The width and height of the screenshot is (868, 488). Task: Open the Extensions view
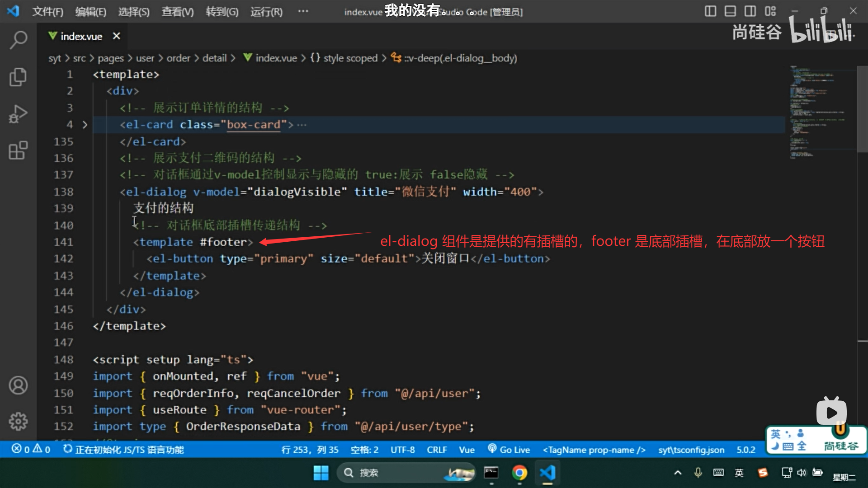coord(18,150)
